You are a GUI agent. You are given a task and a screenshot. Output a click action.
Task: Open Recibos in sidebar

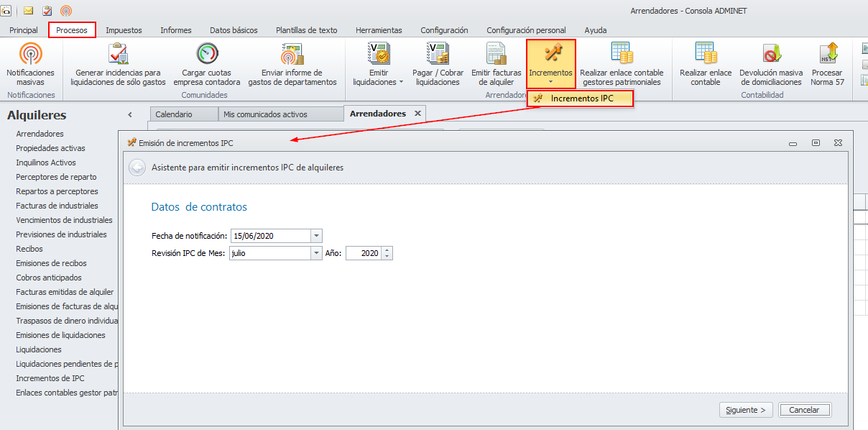tap(29, 249)
